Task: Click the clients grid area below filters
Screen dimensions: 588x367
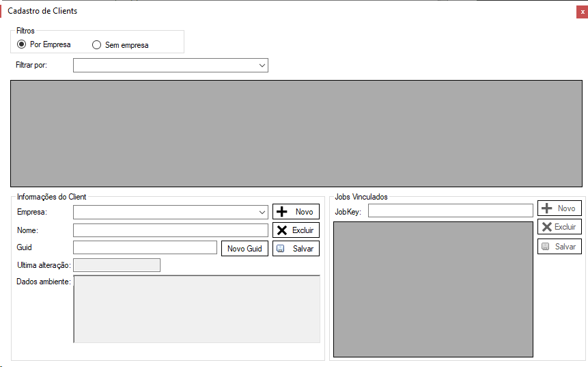Action: (x=296, y=133)
